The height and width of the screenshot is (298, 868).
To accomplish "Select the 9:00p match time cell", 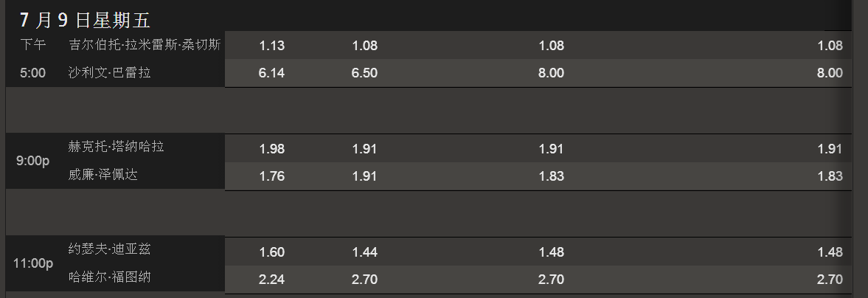I will click(32, 162).
